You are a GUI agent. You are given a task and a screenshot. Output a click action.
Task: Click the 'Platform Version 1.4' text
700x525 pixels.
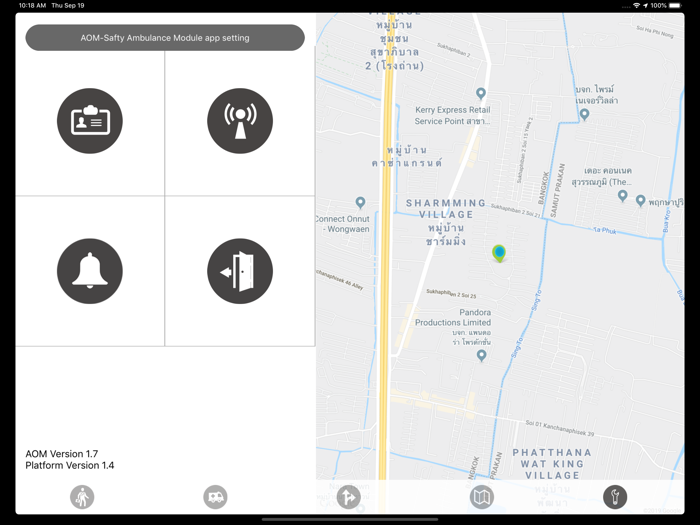coord(70,465)
